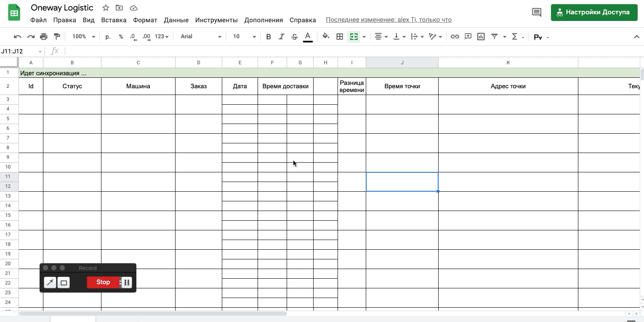644x322 pixels.
Task: Click the Адрес точки header cell
Action: click(508, 86)
